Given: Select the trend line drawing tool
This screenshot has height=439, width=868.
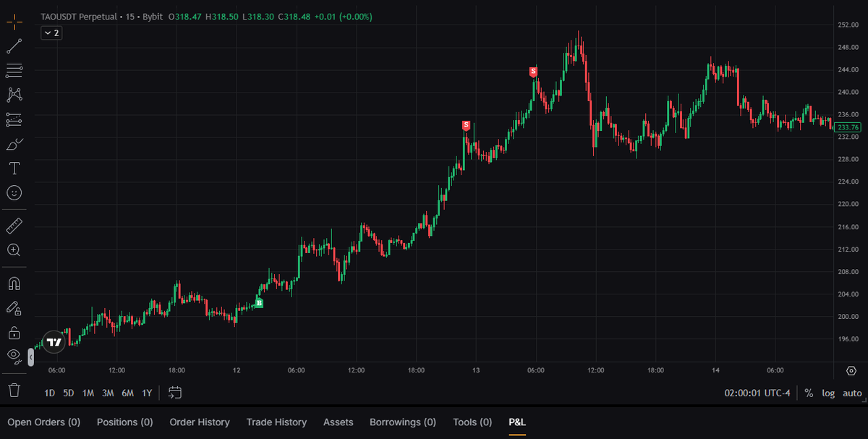Looking at the screenshot, I should [14, 46].
